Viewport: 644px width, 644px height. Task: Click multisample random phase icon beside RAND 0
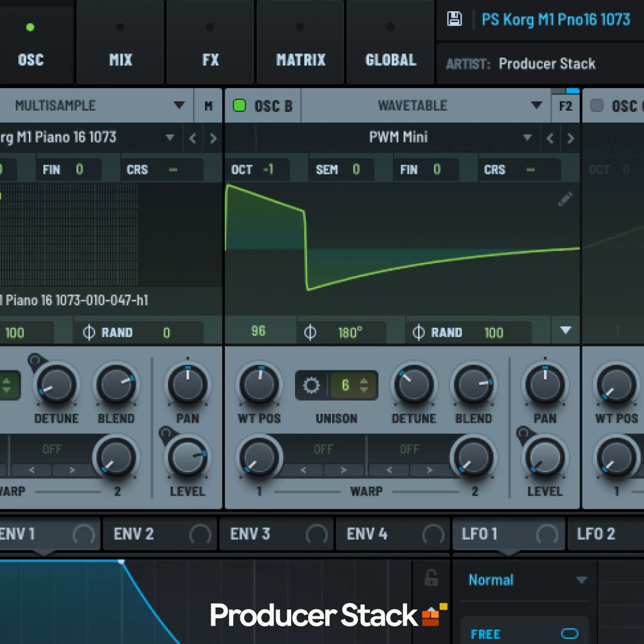point(89,332)
